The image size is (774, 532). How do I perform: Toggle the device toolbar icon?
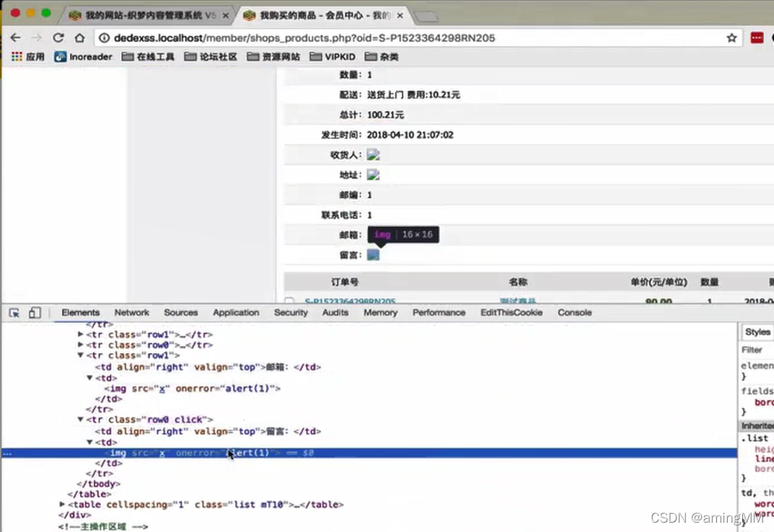pos(34,313)
